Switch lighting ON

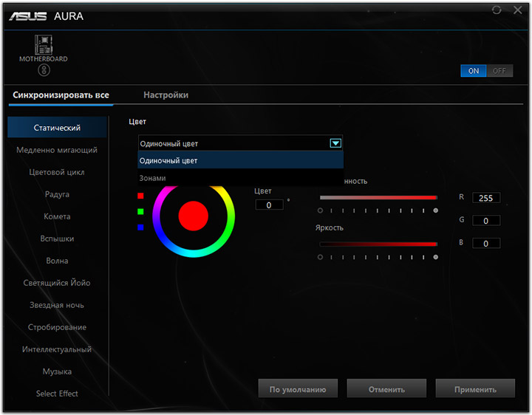point(474,71)
